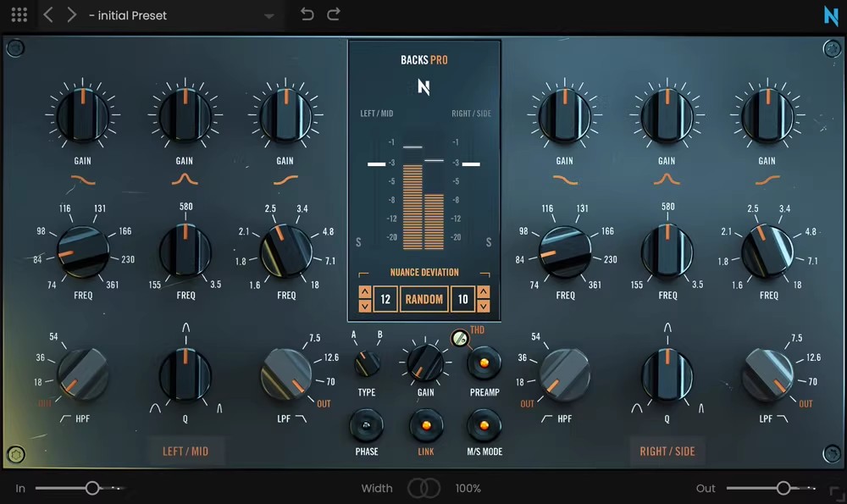Click the S solo icon beside left meter
This screenshot has height=504, width=847.
click(359, 243)
